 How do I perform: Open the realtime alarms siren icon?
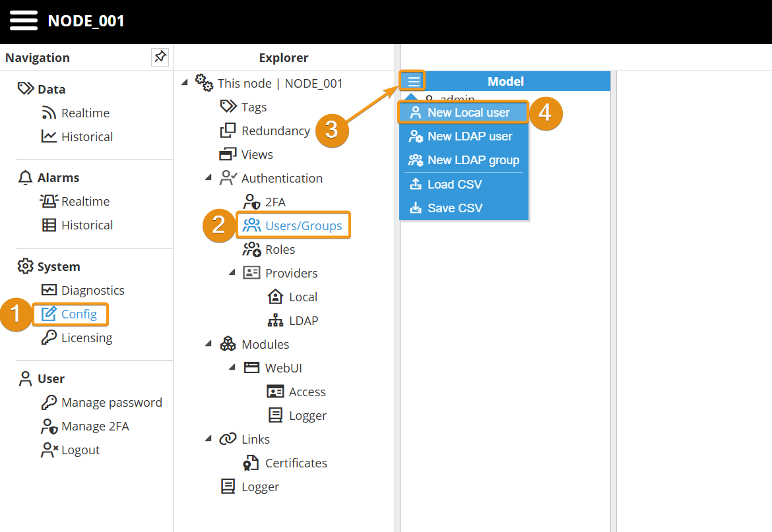click(49, 201)
